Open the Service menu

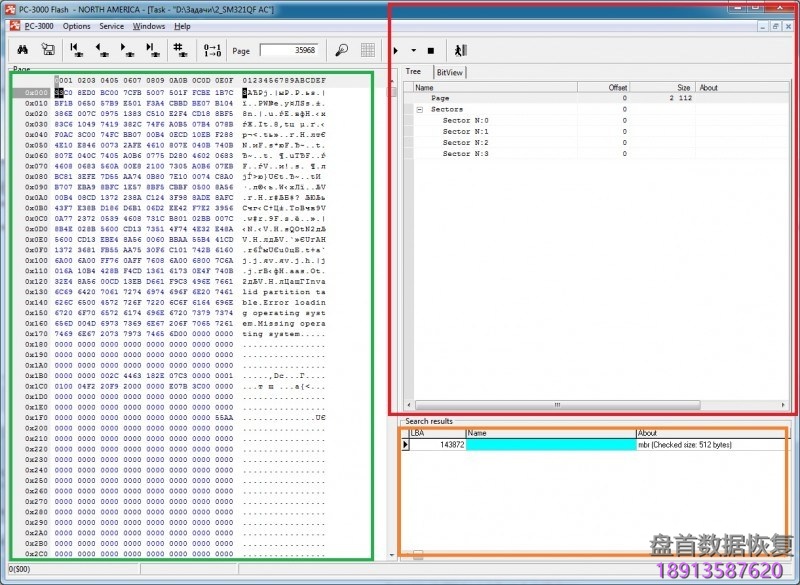pos(112,26)
